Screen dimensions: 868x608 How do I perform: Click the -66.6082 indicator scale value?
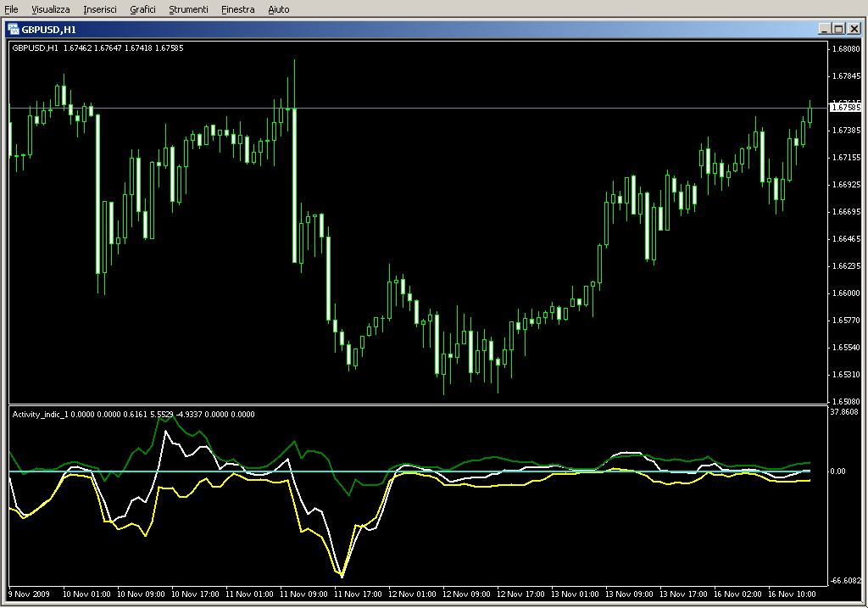845,580
